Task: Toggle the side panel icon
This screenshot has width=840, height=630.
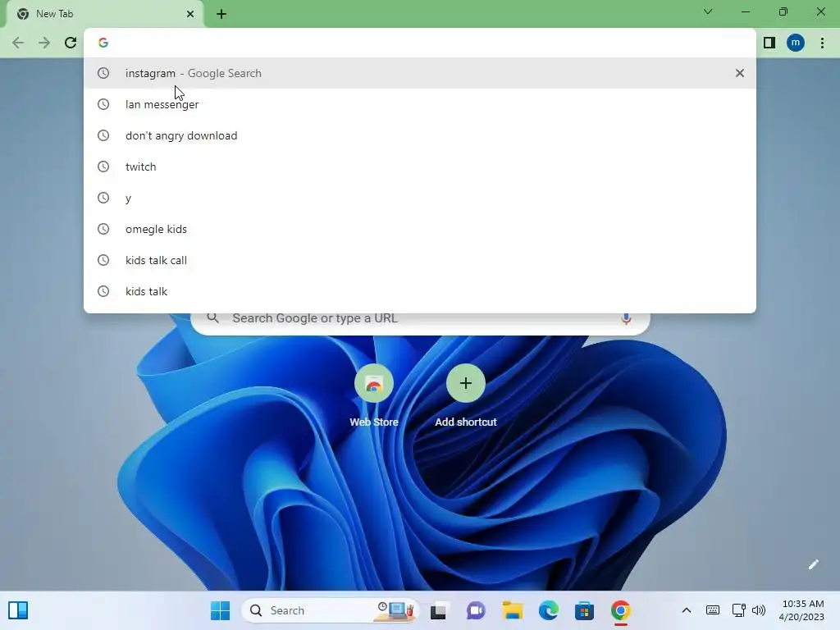Action: [769, 43]
